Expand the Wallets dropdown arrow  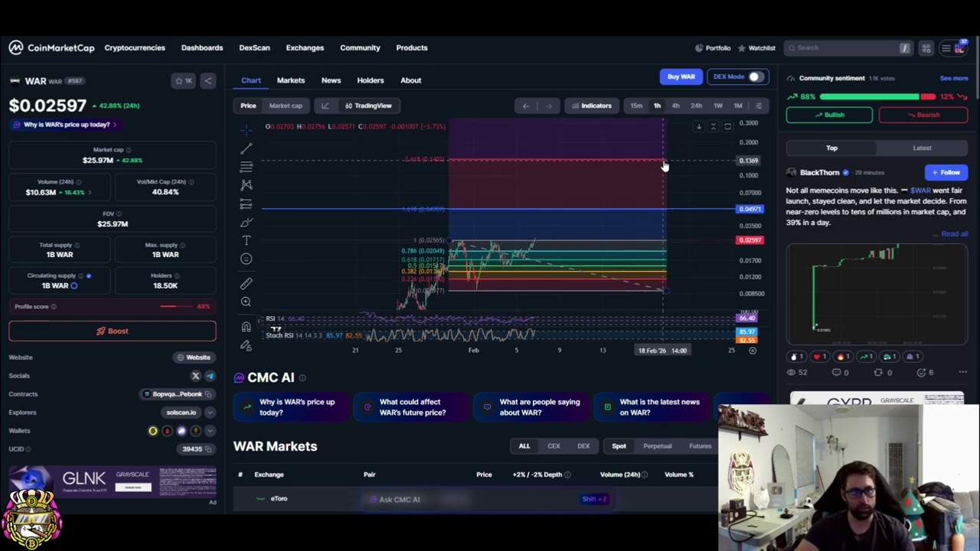coord(210,431)
